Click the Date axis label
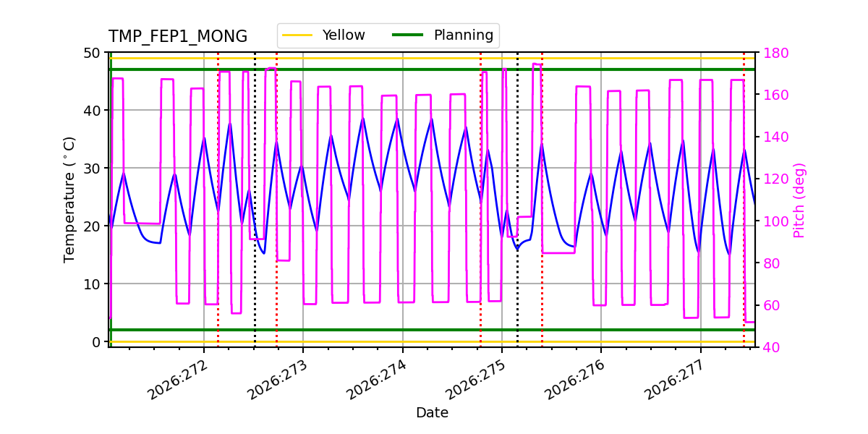The width and height of the screenshot is (868, 434). [x=432, y=413]
